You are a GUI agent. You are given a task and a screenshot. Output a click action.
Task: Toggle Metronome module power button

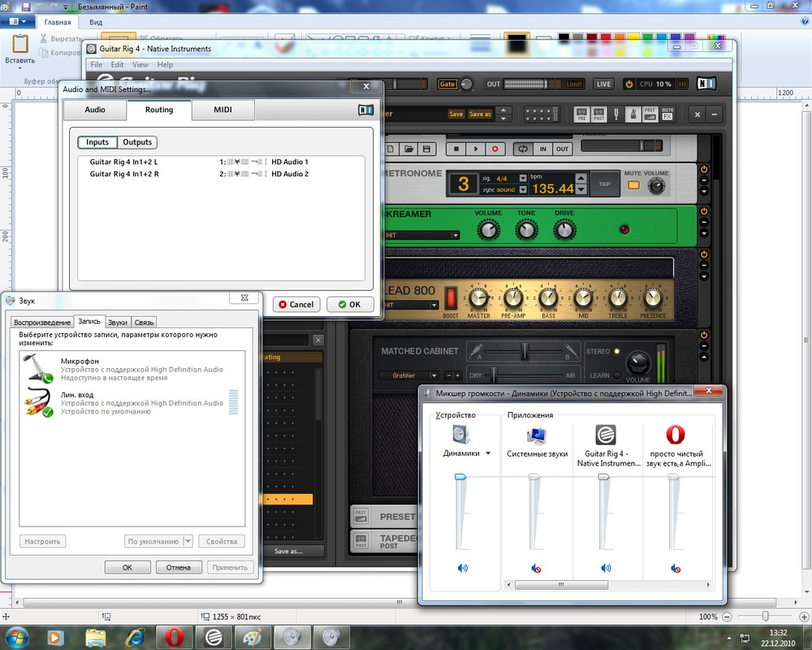tap(704, 170)
